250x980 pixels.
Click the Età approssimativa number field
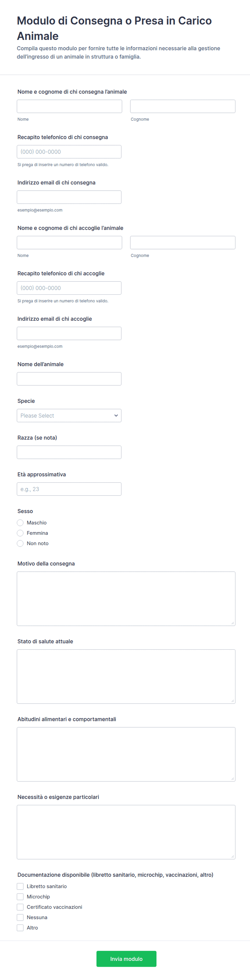[69, 489]
